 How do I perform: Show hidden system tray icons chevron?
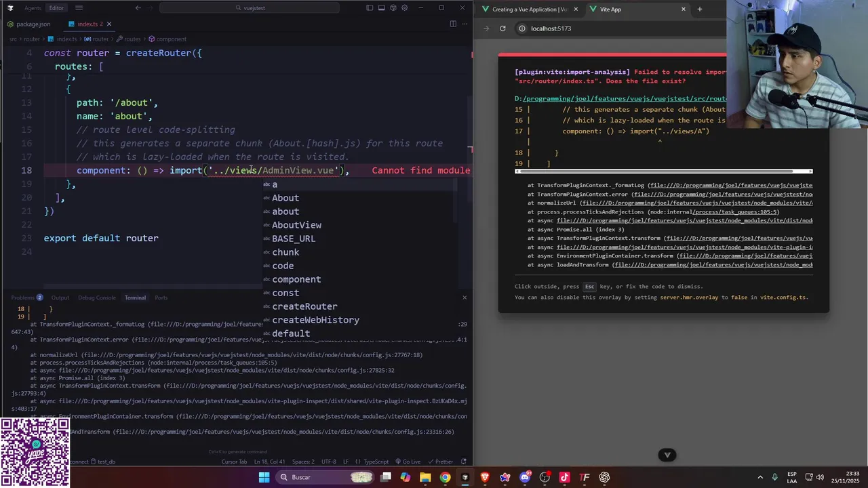pos(760,477)
